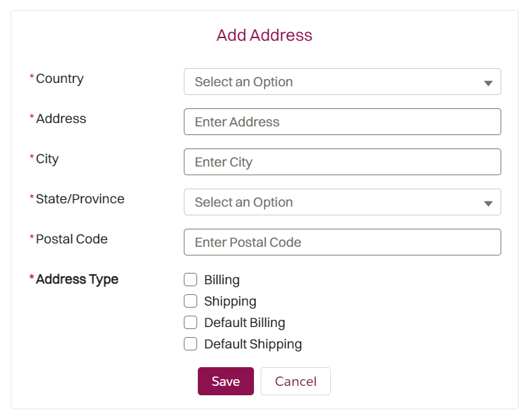Screen dimensions: 528x420
Task: Click the Country dropdown arrow icon
Action: click(488, 83)
